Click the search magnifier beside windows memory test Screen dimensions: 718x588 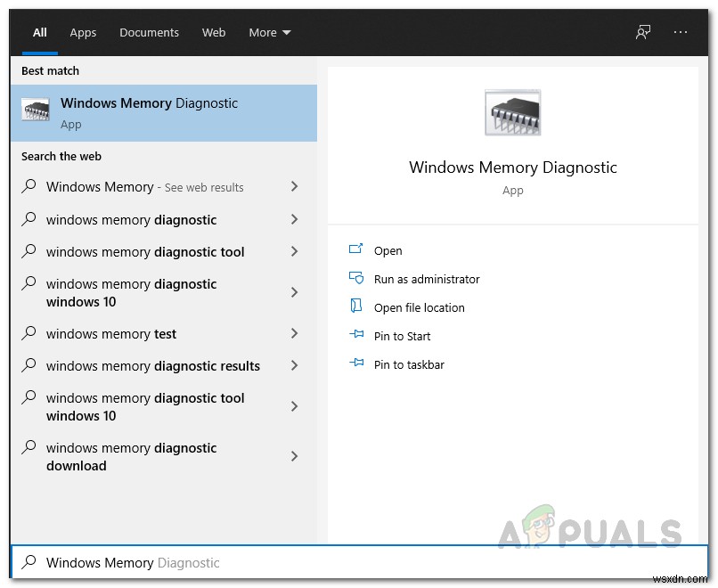point(30,333)
